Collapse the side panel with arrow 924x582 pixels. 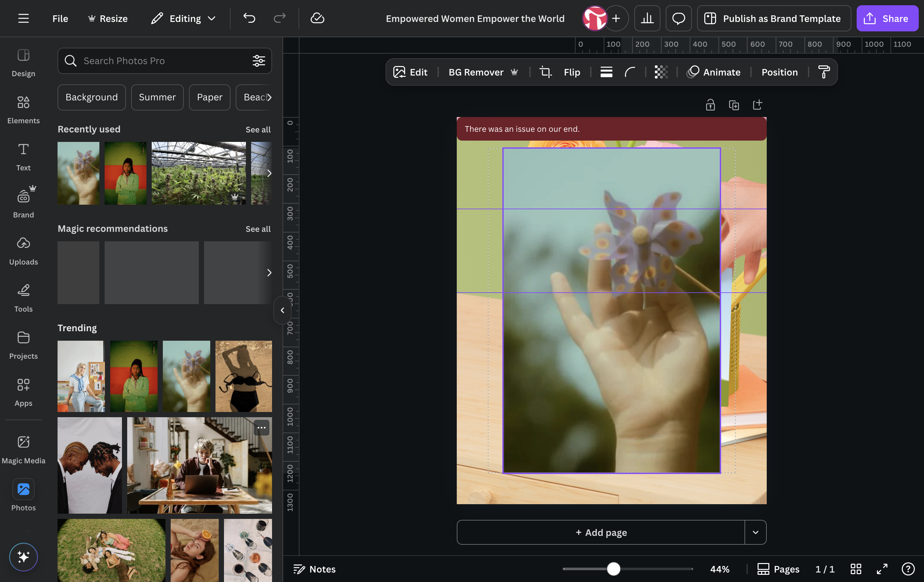pos(282,310)
